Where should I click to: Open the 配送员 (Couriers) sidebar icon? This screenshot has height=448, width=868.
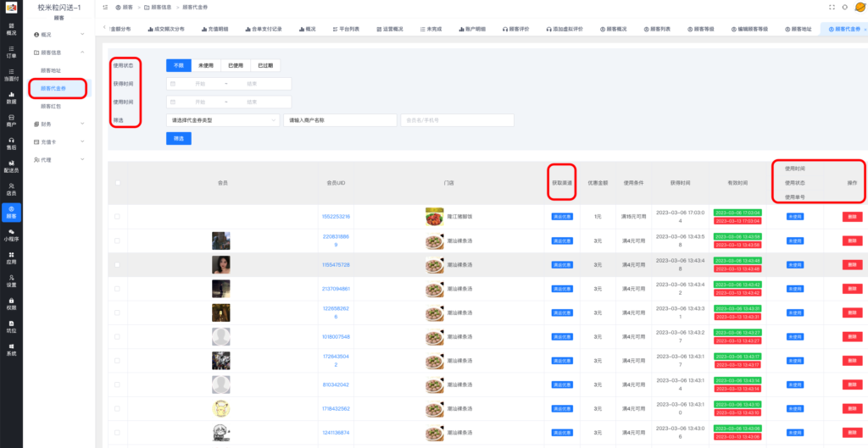[11, 166]
